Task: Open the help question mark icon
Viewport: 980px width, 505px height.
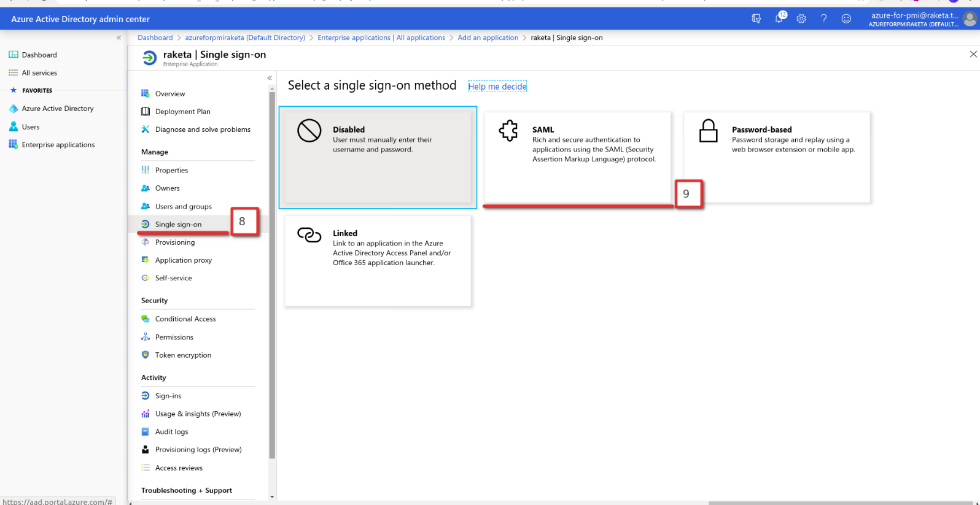Action: (823, 19)
